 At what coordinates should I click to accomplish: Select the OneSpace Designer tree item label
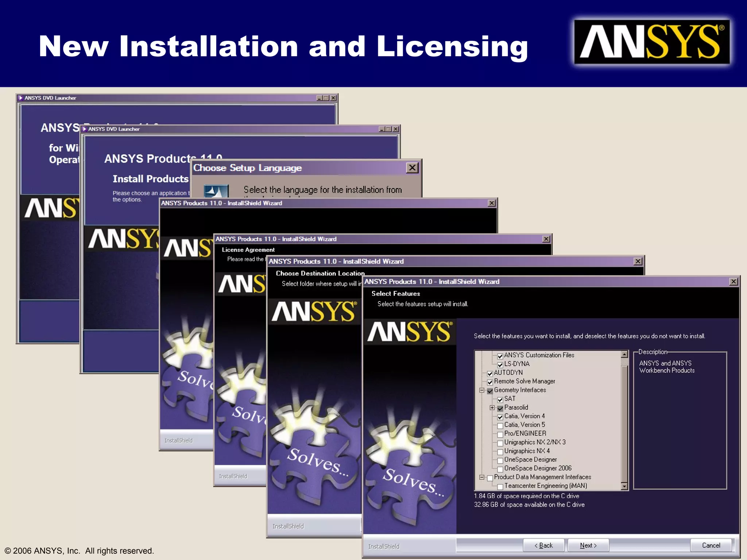(530, 460)
